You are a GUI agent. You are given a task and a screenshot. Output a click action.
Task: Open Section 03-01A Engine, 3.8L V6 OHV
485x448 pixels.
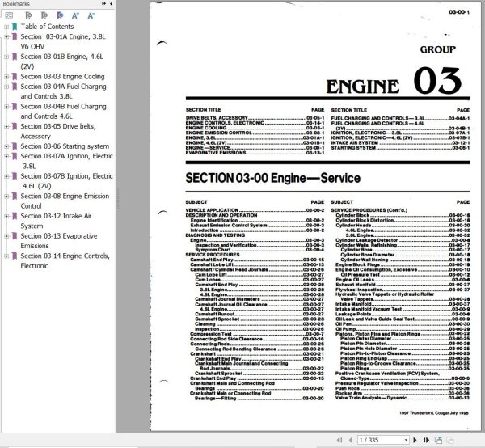pyautogui.click(x=63, y=41)
